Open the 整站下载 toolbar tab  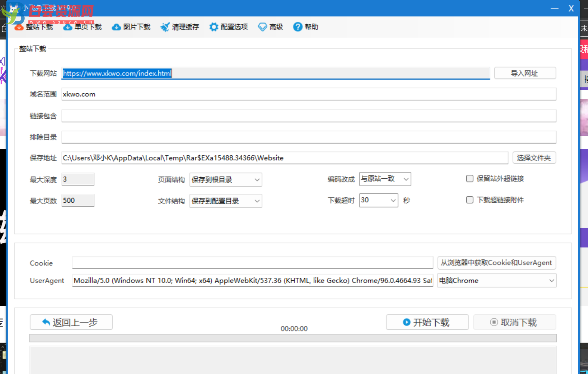[x=34, y=27]
